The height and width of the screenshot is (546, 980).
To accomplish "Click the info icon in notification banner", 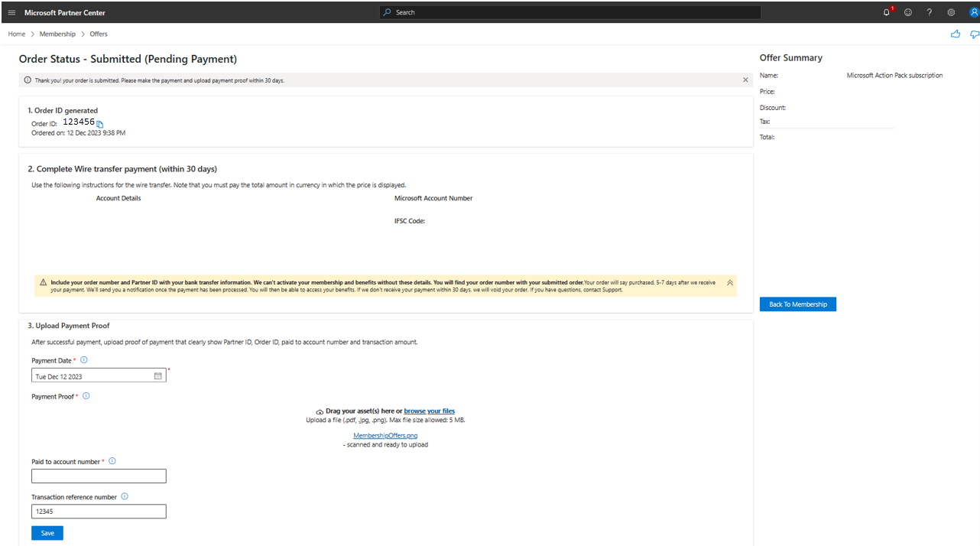I will point(28,80).
